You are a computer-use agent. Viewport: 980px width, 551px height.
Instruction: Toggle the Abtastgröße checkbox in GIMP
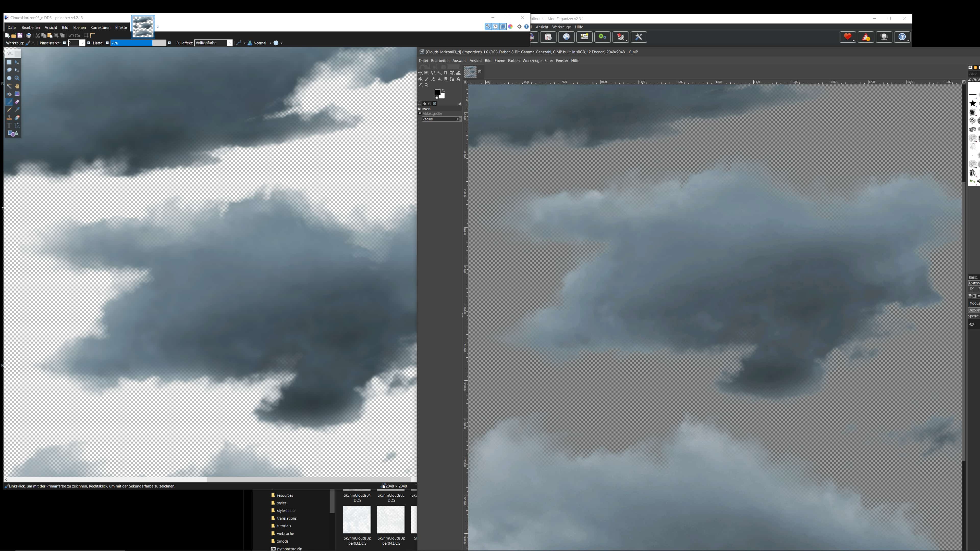pyautogui.click(x=420, y=114)
